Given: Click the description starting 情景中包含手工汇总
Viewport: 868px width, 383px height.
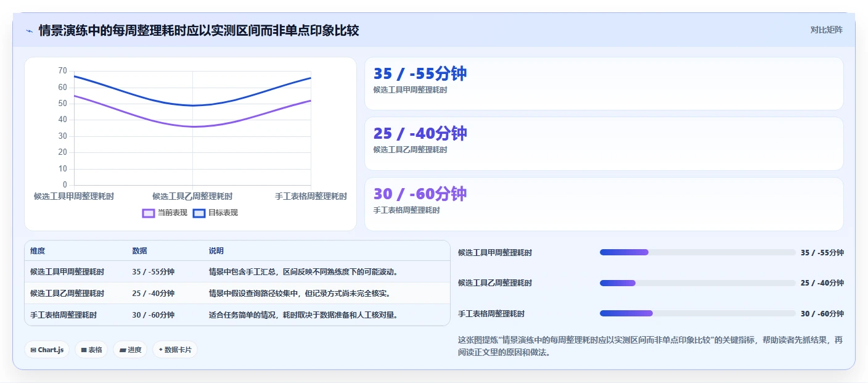Looking at the screenshot, I should coord(303,272).
